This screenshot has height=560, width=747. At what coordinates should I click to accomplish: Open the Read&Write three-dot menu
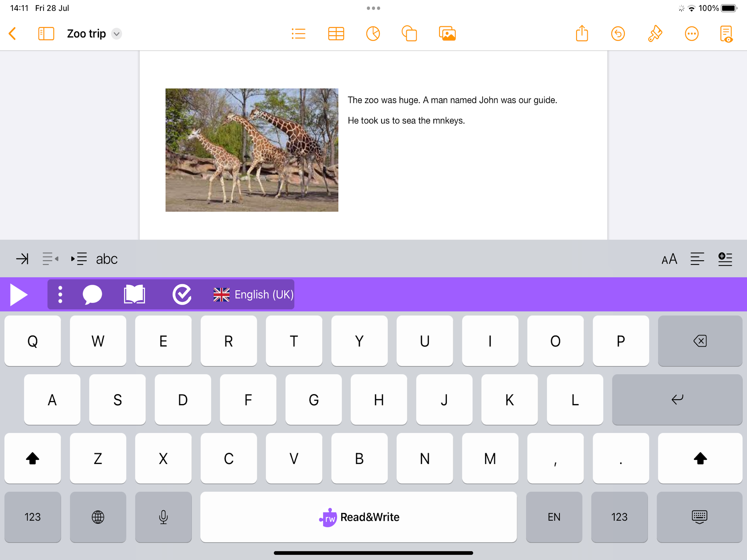(x=60, y=294)
